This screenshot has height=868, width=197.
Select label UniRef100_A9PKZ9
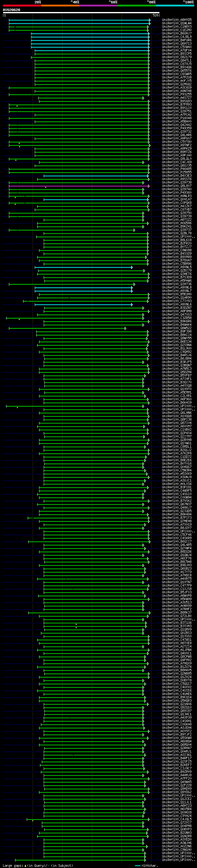pos(177,149)
